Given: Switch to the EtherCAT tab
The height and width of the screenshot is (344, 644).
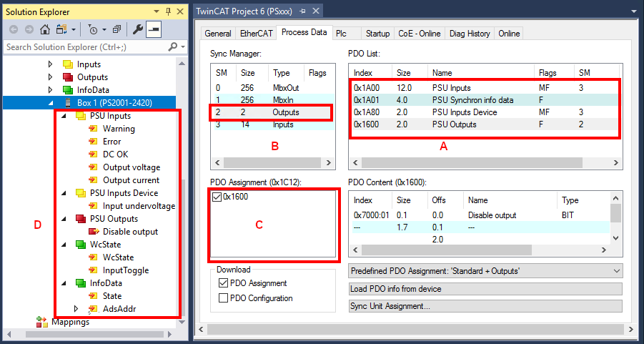Looking at the screenshot, I should point(257,34).
